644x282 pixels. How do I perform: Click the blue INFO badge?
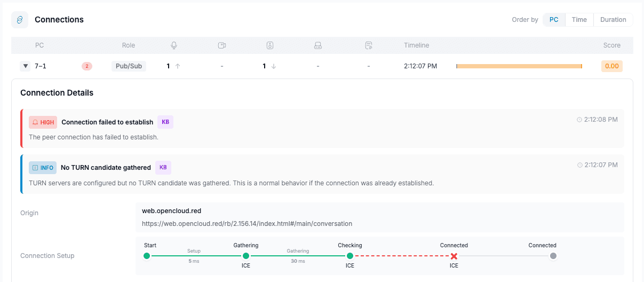[43, 168]
